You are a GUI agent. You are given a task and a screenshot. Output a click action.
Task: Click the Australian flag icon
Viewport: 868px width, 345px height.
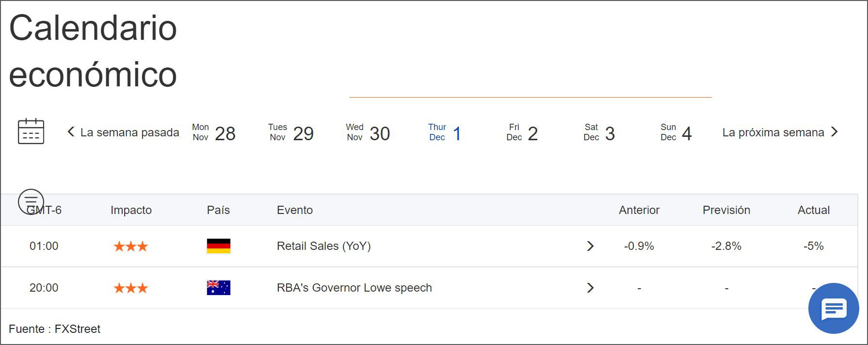[x=219, y=288]
